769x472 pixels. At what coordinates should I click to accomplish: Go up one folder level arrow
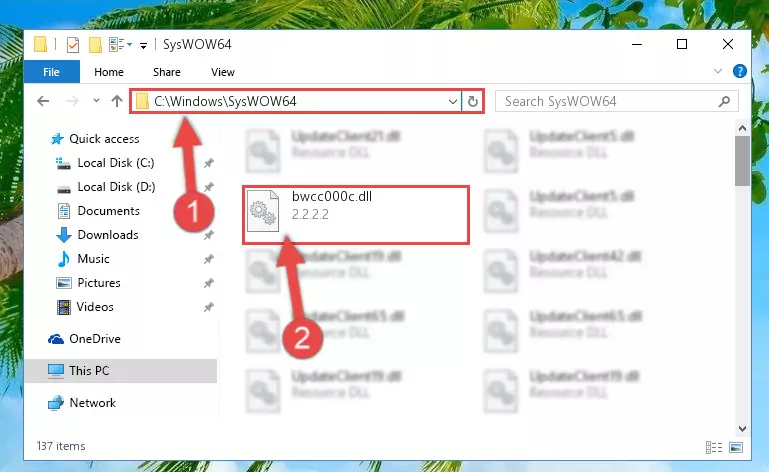pyautogui.click(x=117, y=102)
